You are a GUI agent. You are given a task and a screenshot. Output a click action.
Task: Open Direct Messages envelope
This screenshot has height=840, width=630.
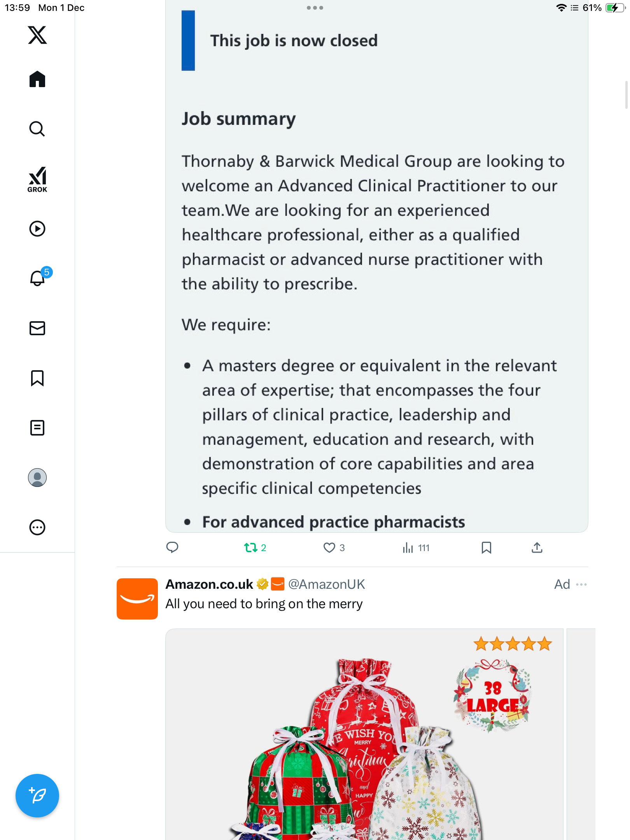(x=37, y=328)
